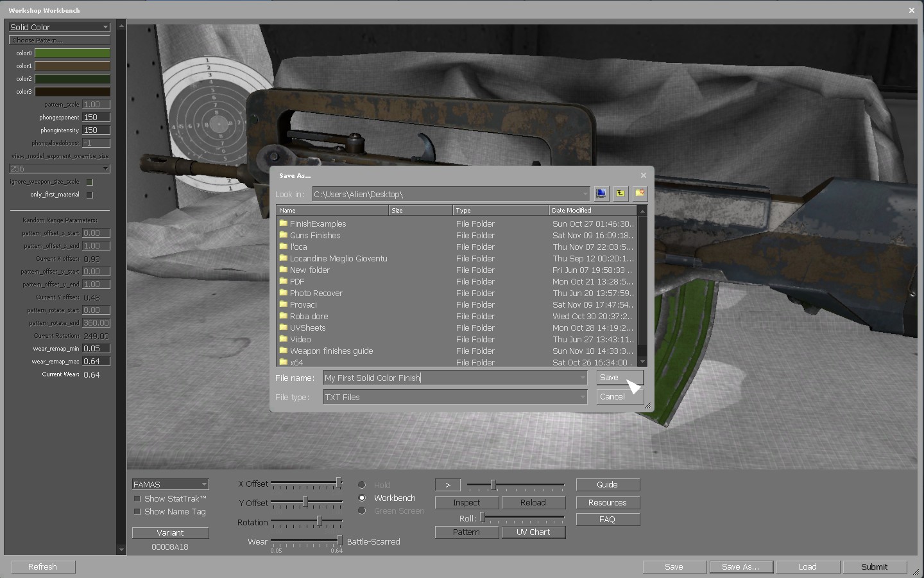
Task: Click the Choose Pattern button
Action: [x=60, y=40]
